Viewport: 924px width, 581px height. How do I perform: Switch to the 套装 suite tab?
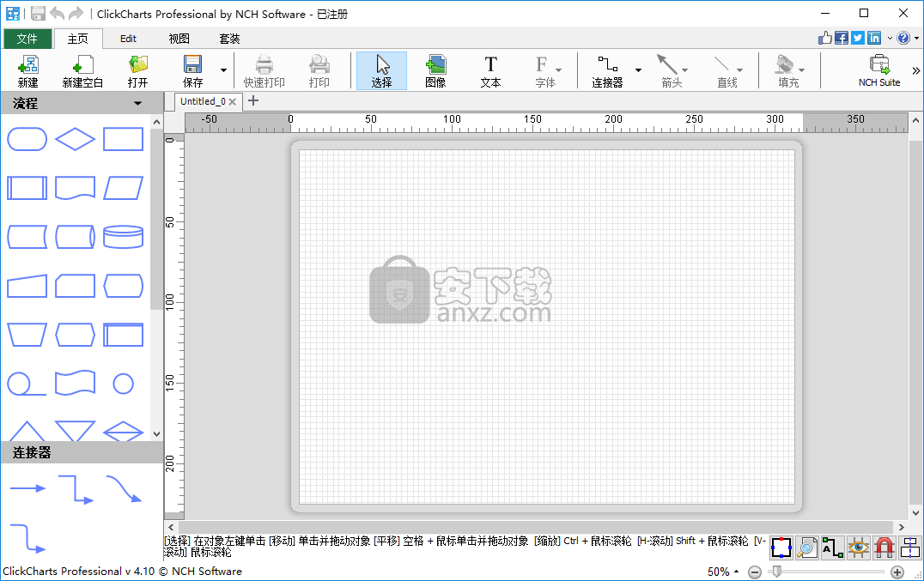229,39
